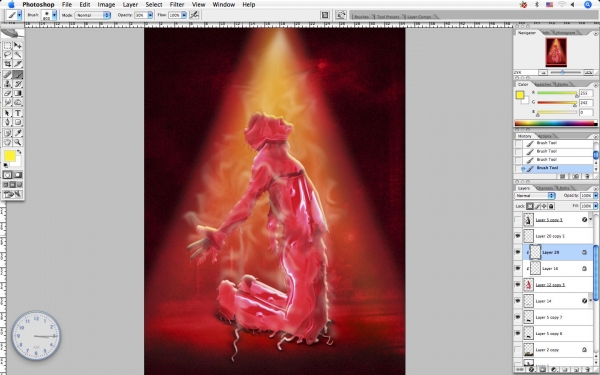Select the Lasso tool
Viewport: 600px width, 375px height.
pyautogui.click(x=7, y=55)
